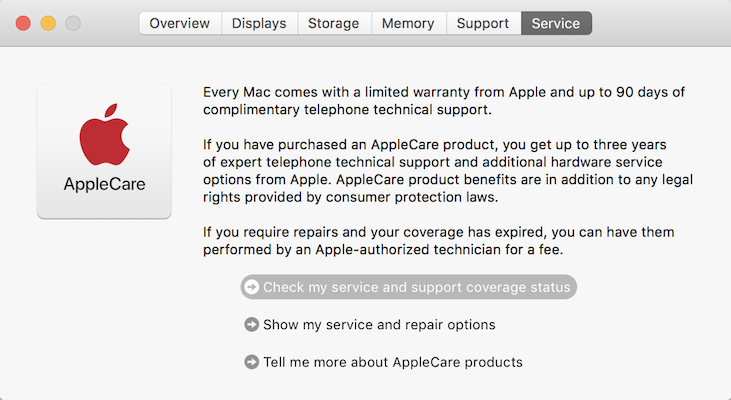731x400 pixels.
Task: Check my service and support coverage status
Action: 416,287
